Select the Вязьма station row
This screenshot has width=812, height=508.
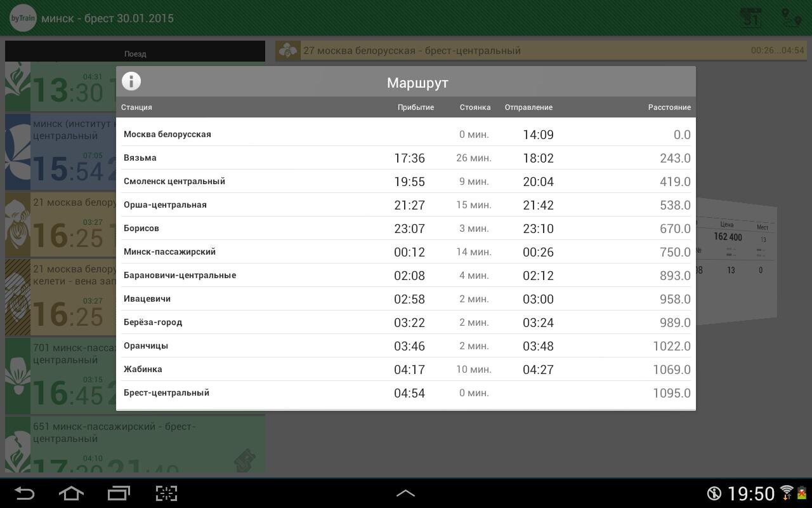(x=406, y=158)
